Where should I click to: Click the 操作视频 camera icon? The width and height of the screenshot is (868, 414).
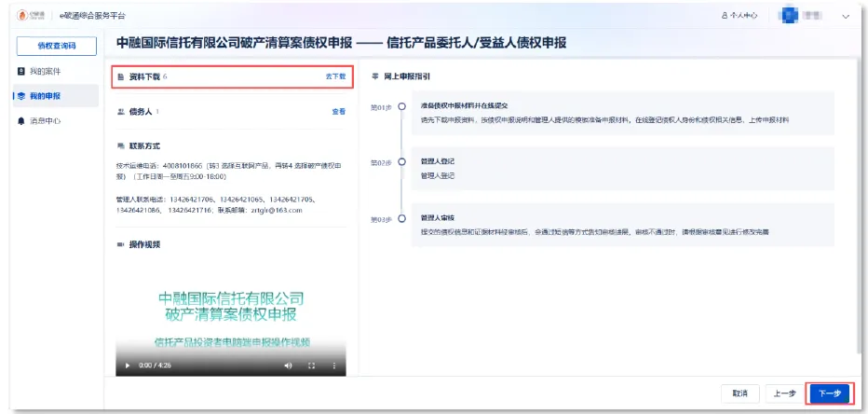pos(121,244)
